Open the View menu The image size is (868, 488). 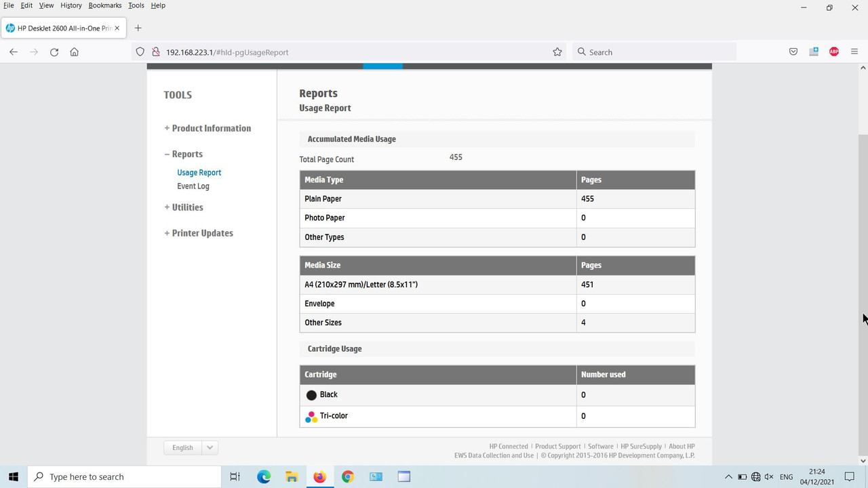tap(46, 5)
